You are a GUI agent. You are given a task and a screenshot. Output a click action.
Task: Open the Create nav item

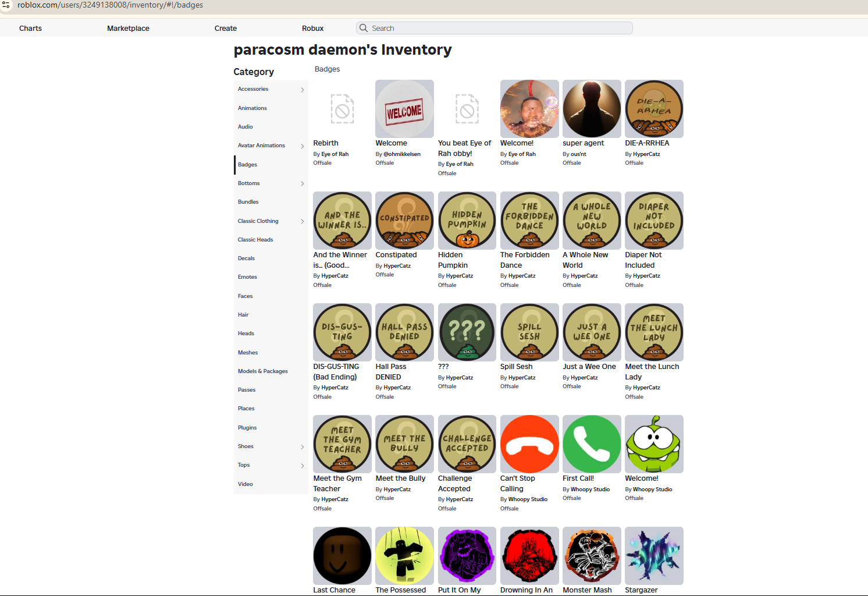click(x=226, y=28)
